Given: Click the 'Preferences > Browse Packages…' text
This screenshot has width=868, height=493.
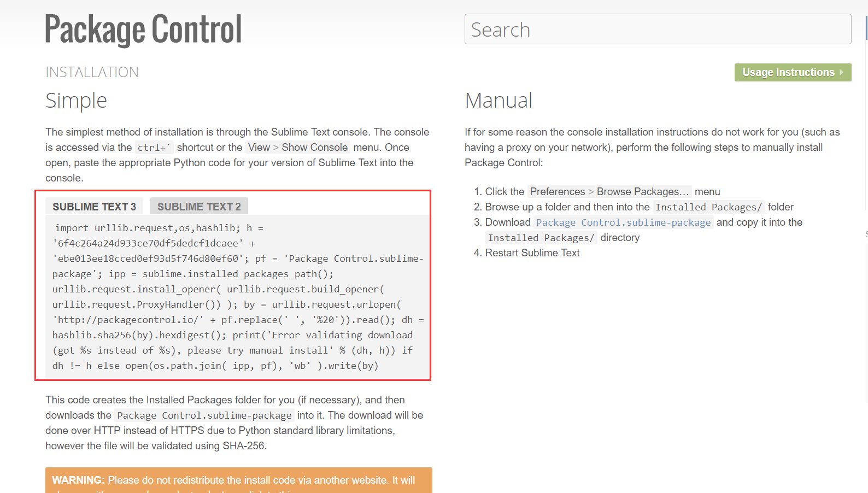Looking at the screenshot, I should pos(609,192).
